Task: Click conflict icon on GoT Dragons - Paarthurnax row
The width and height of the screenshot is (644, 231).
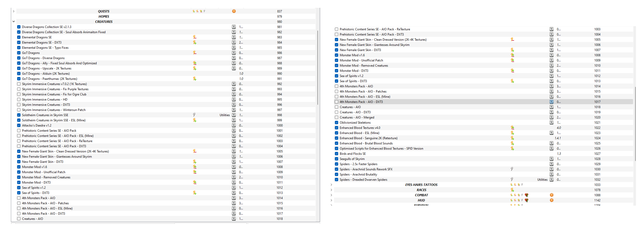Action: tap(195, 79)
